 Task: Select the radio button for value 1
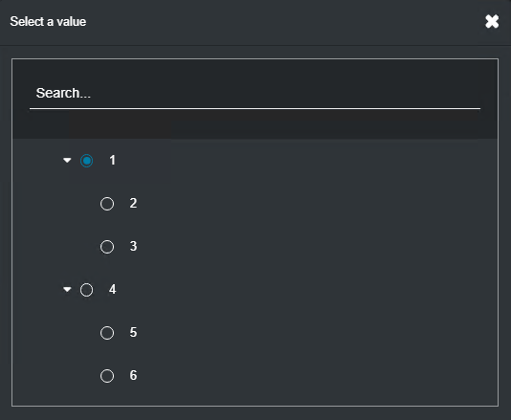87,161
